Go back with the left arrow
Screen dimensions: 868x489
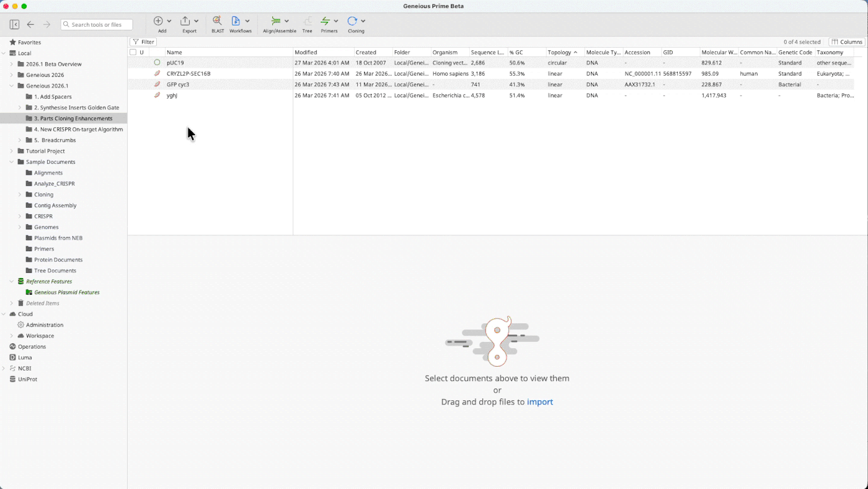point(30,24)
